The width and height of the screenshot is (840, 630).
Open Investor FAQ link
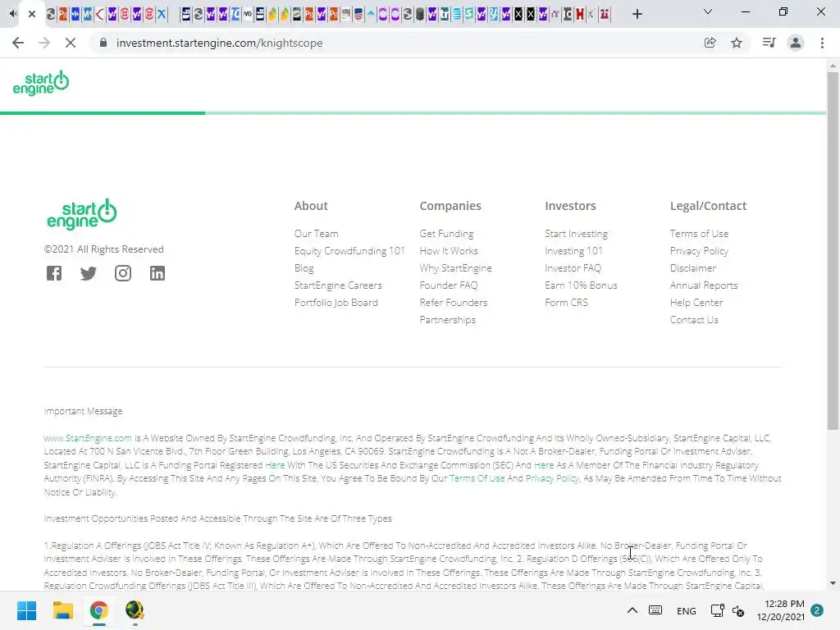click(x=573, y=268)
